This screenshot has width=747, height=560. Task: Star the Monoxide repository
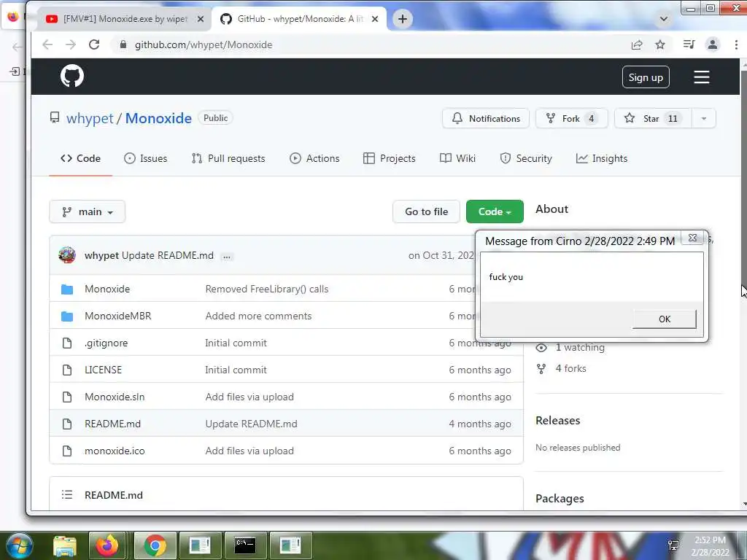pyautogui.click(x=653, y=119)
